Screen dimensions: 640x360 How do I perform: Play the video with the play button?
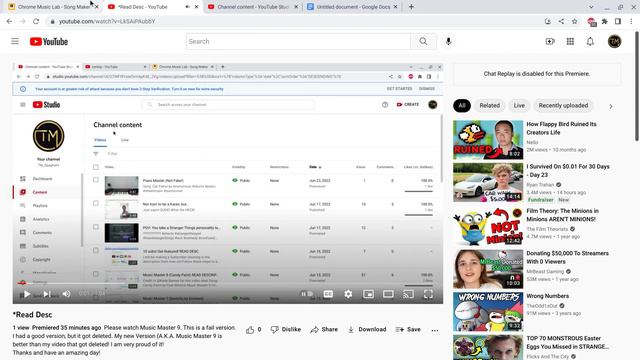click(27, 294)
